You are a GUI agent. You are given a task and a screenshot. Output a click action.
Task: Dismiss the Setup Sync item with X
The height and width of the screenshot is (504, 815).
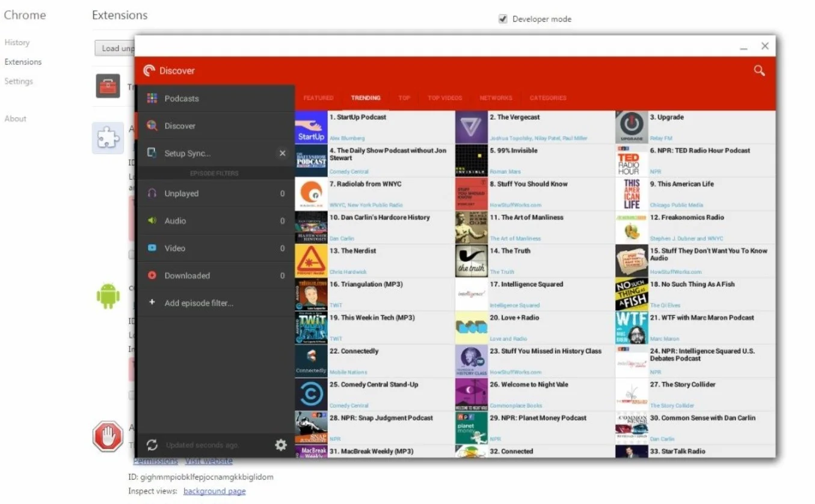click(282, 153)
